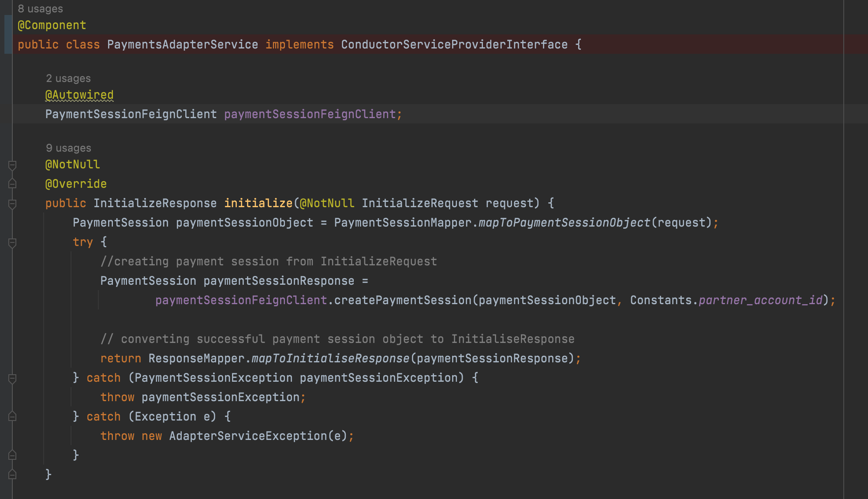
Task: Click AdapterServiceException constructor call
Action: 248,436
